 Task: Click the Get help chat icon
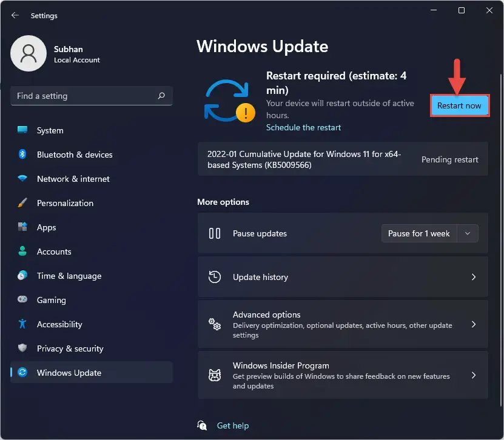(202, 425)
